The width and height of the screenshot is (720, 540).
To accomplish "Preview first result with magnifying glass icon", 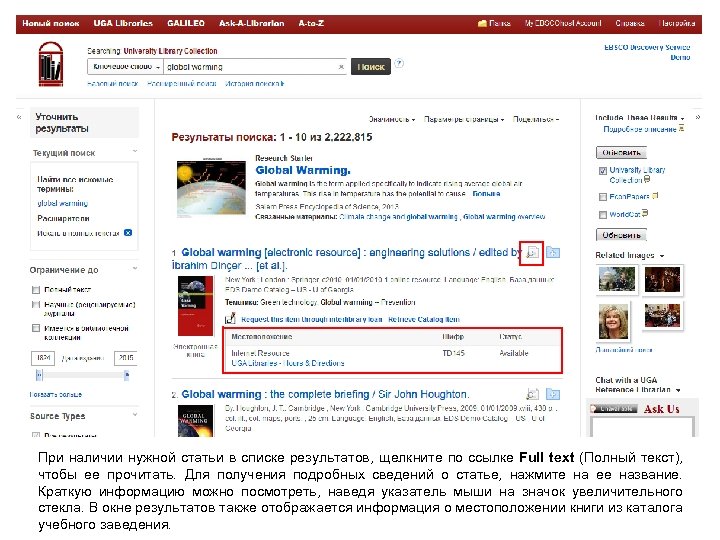I will [x=532, y=253].
